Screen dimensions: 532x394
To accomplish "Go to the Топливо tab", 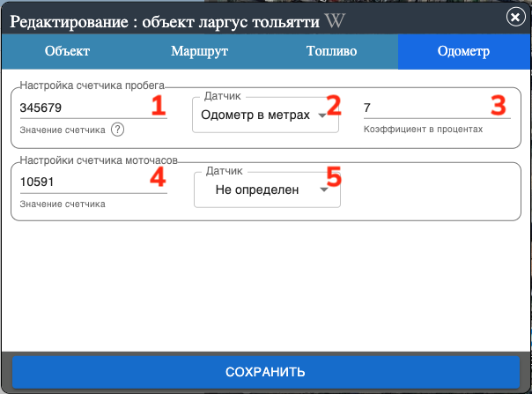I will pyautogui.click(x=331, y=52).
